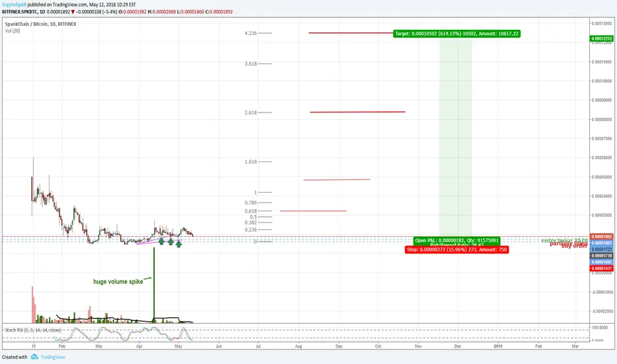The height and width of the screenshot is (364, 617).
Task: Click the 0.236 Fibonacci level label
Action: pyautogui.click(x=251, y=230)
